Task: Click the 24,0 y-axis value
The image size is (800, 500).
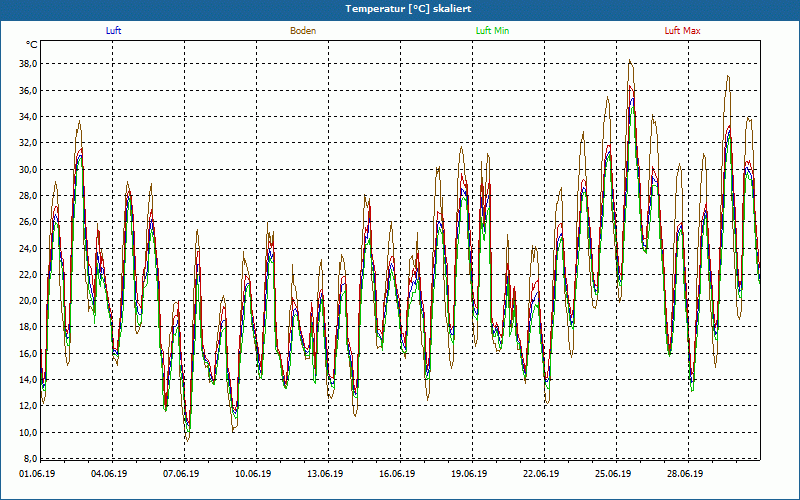Action: pos(28,248)
